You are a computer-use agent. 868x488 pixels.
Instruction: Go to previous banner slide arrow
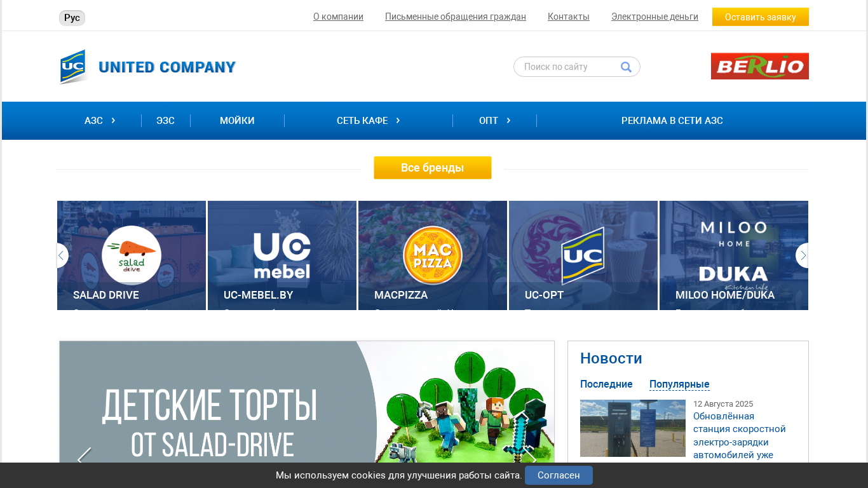point(85,458)
